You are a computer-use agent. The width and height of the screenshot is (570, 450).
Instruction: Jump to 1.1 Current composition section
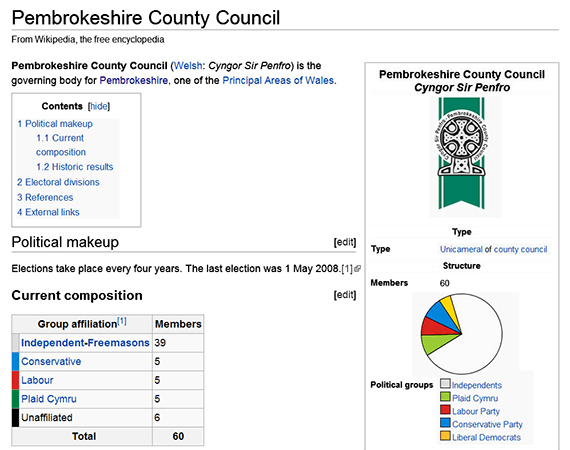point(61,145)
